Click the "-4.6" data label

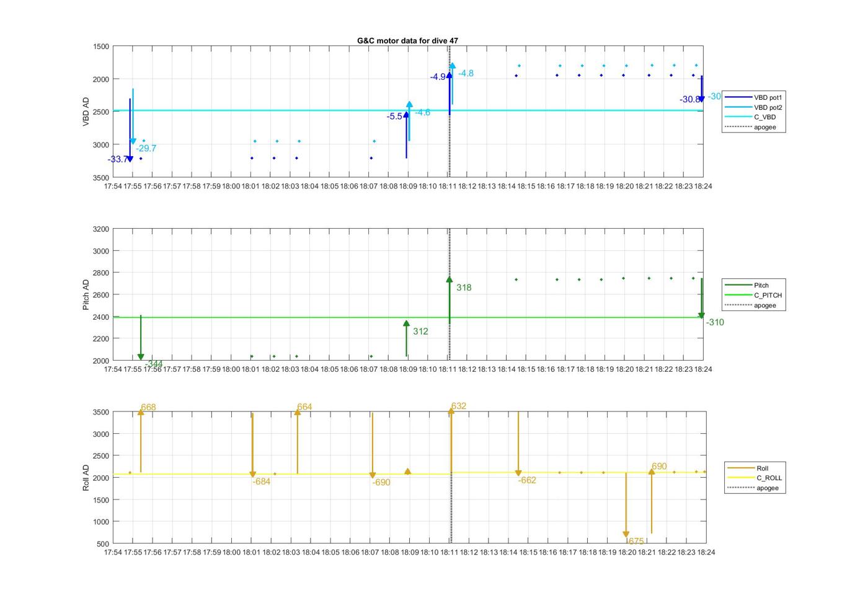[x=422, y=112]
